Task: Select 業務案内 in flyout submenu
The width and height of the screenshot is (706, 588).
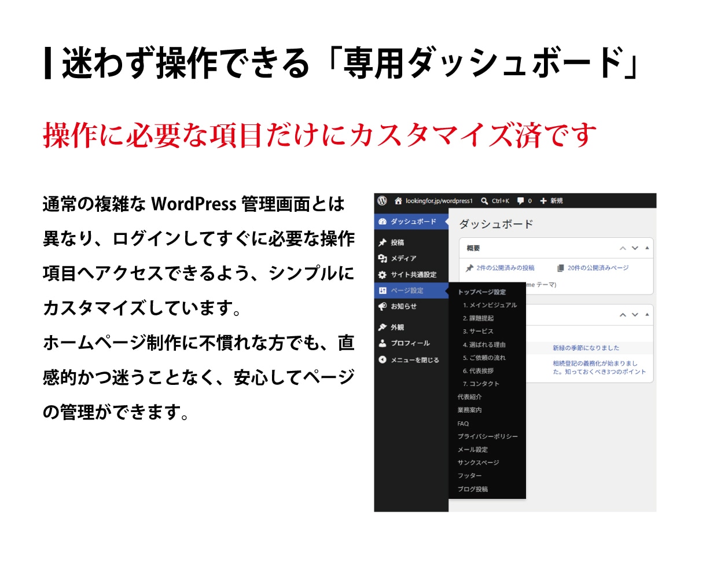Action: click(x=469, y=410)
